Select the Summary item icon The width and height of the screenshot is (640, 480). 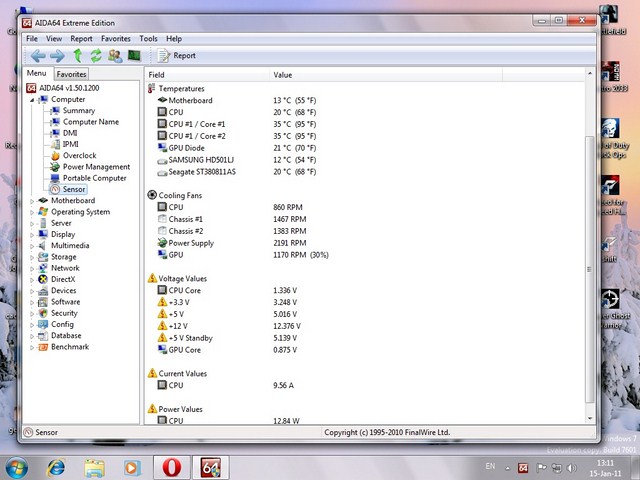tap(55, 111)
